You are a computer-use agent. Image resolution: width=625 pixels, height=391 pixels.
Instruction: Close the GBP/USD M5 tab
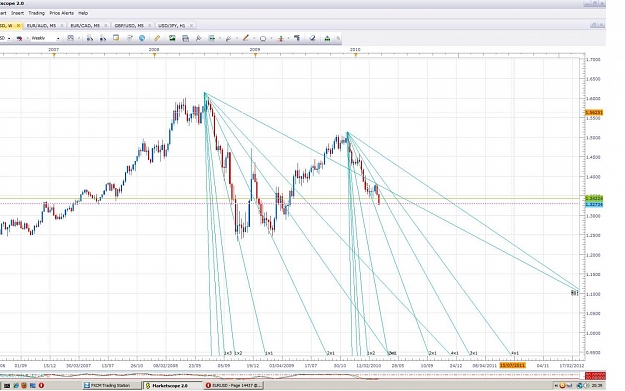pyautogui.click(x=149, y=26)
